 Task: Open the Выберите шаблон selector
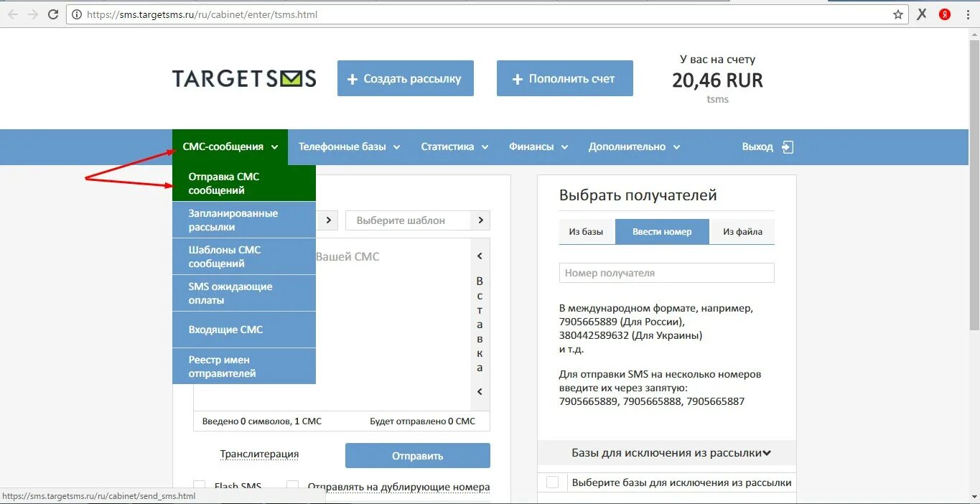tap(418, 220)
